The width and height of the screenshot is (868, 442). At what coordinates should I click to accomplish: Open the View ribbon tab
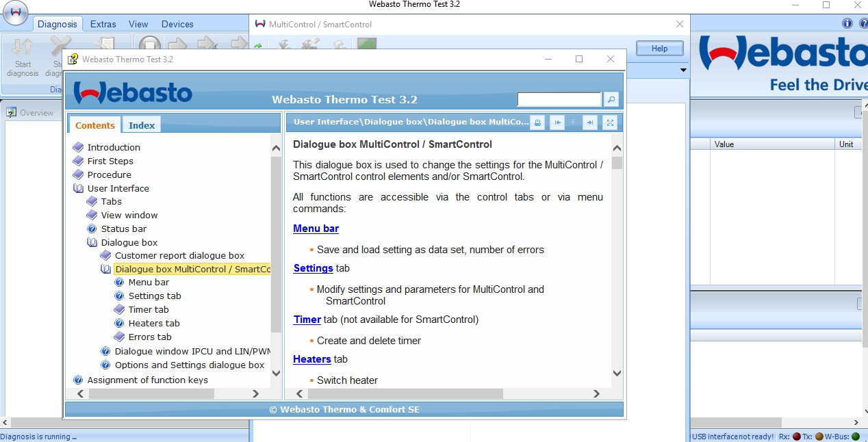pyautogui.click(x=138, y=24)
